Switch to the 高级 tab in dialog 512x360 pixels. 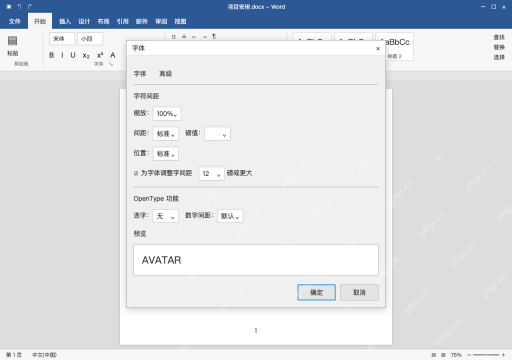click(x=166, y=74)
